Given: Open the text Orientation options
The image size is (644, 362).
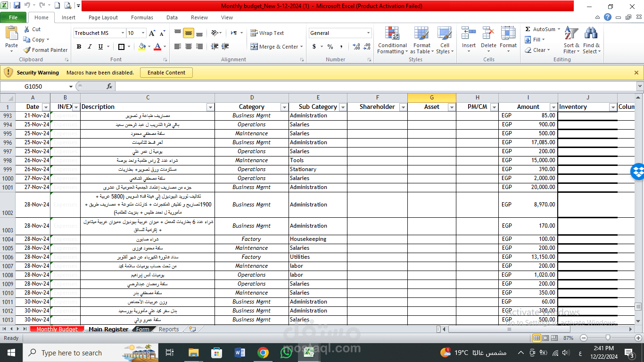Looking at the screenshot, I should pos(216,33).
